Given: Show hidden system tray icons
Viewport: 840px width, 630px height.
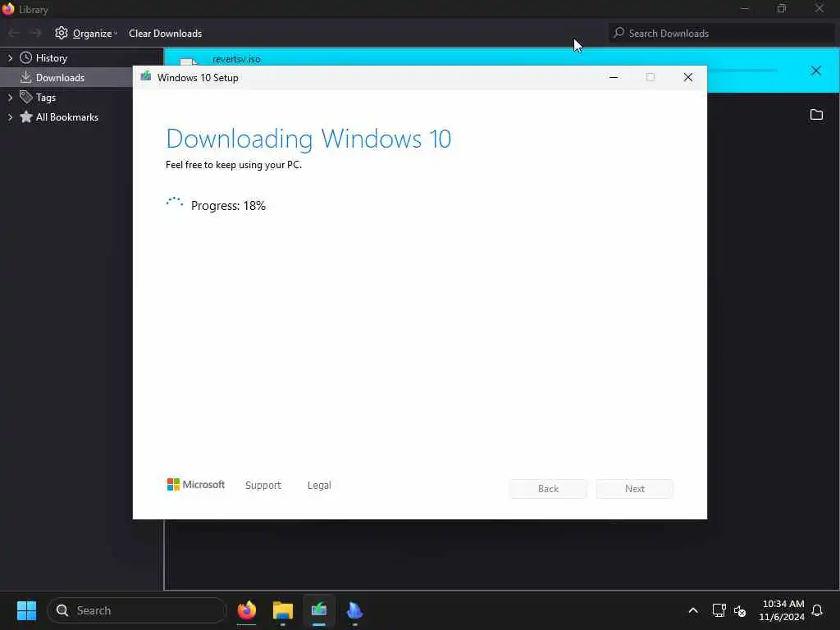Looking at the screenshot, I should tap(692, 610).
